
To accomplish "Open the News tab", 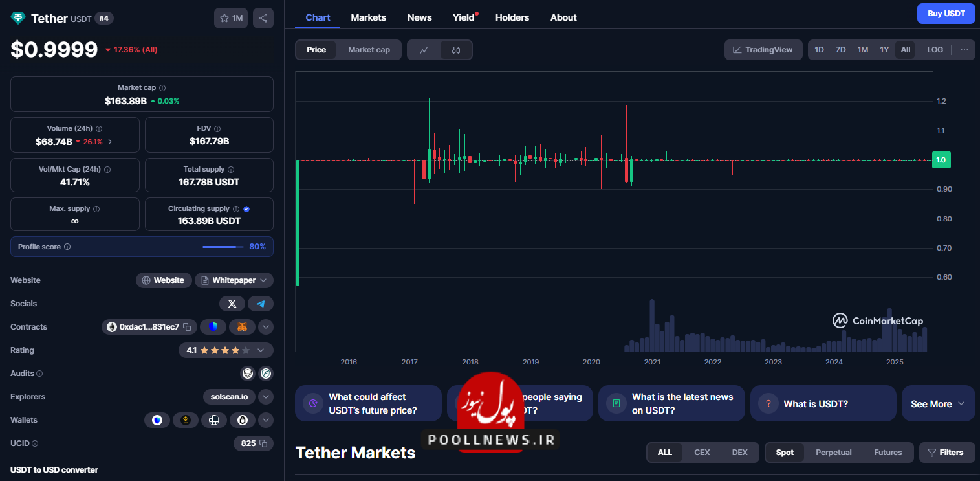I will tap(419, 17).
